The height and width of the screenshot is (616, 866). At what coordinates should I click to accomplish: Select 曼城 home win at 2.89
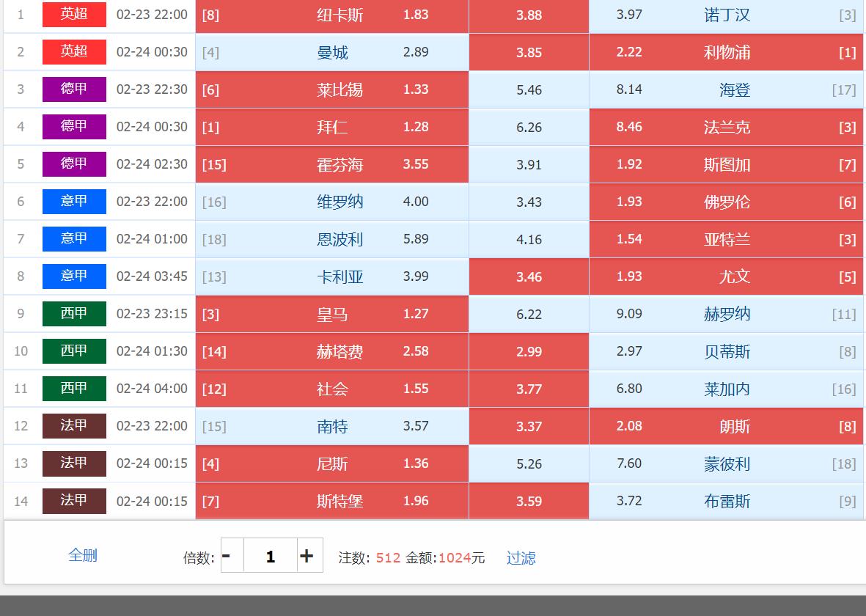point(332,52)
